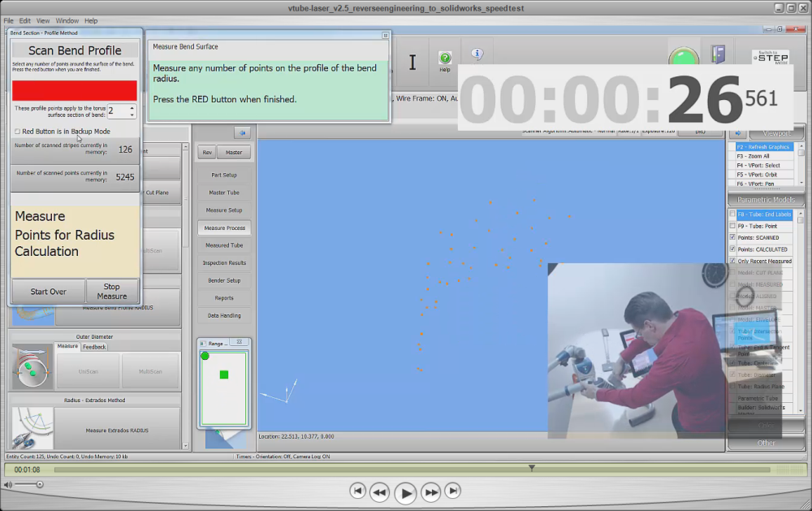Click bend number input field
Screen dimensions: 812x511
[x=118, y=111]
